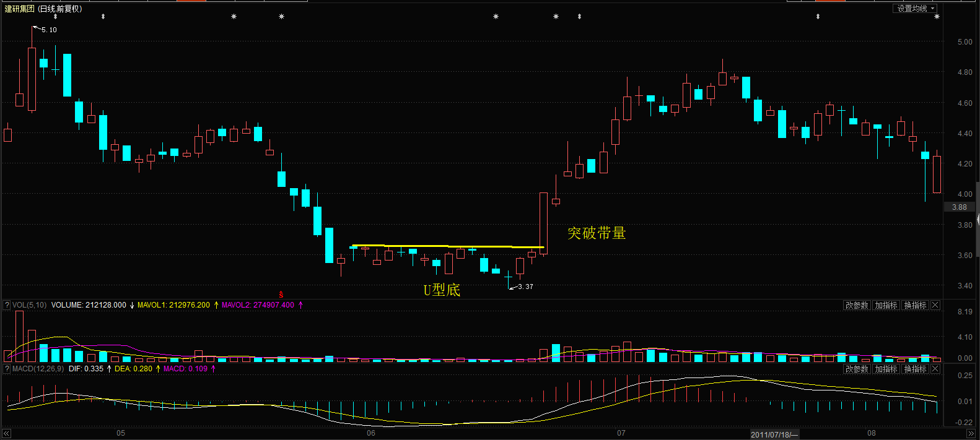Screen dimensions: 980x440
Task: Click the 3.88 current price tag on the axis
Action: (x=960, y=207)
